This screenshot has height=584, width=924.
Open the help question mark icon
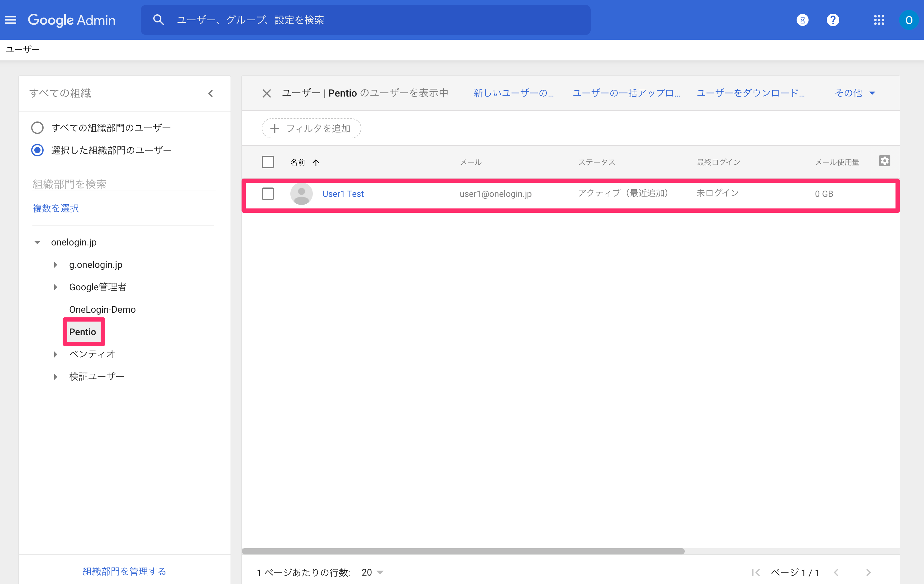click(x=833, y=20)
